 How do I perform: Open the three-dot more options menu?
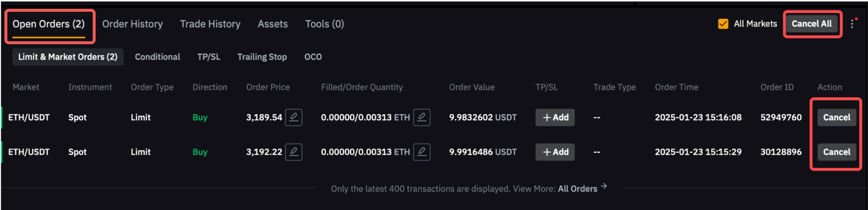[x=852, y=24]
